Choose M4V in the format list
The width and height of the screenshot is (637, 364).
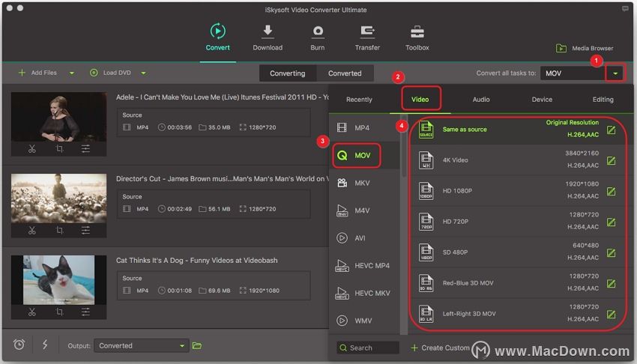[x=364, y=210]
